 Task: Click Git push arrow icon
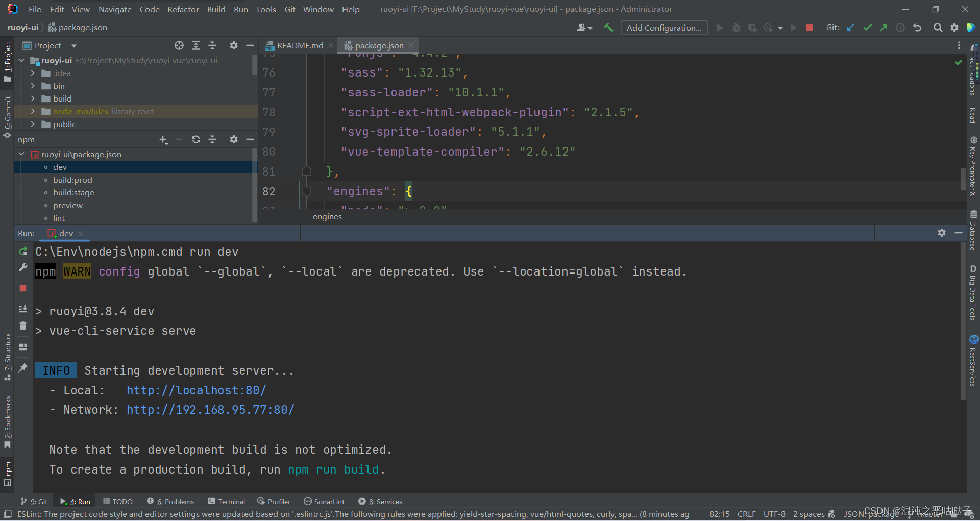[x=884, y=28]
